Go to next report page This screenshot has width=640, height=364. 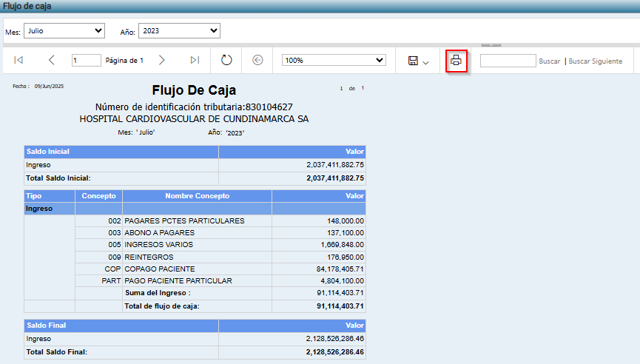pos(161,60)
